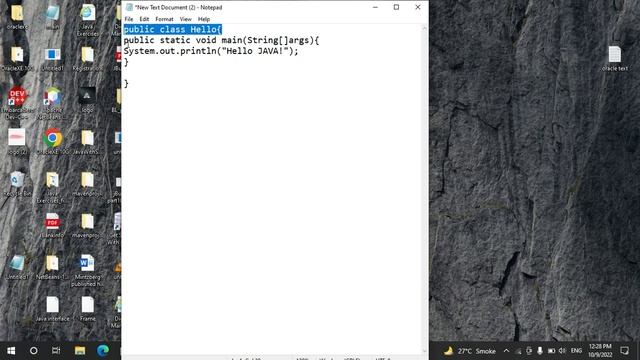Select the Untitled1 icon next to the Registration folder
This screenshot has height=360, width=640.
52,59
